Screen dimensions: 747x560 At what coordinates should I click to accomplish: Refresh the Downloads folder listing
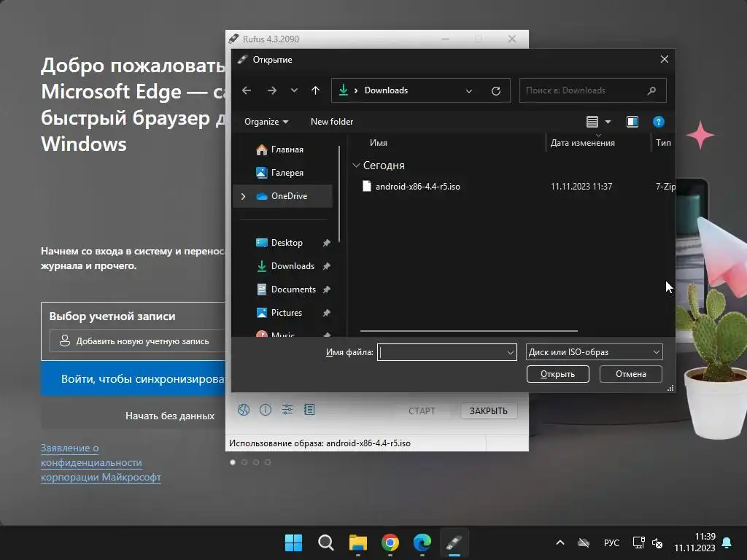[495, 90]
